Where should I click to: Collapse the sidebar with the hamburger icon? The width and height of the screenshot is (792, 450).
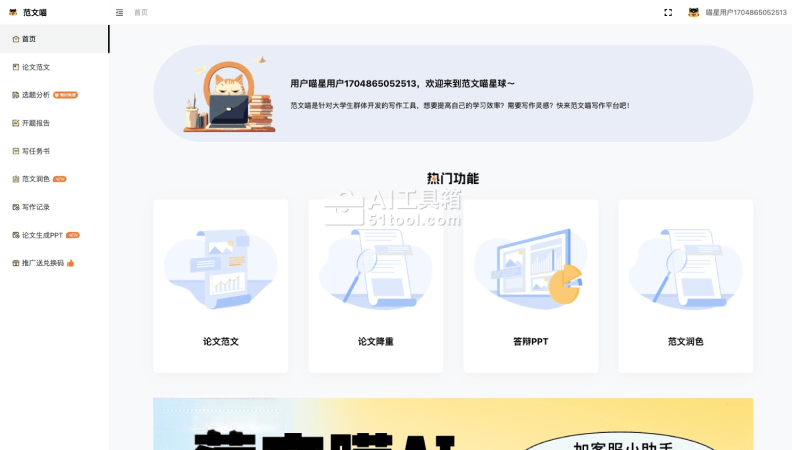click(x=120, y=12)
